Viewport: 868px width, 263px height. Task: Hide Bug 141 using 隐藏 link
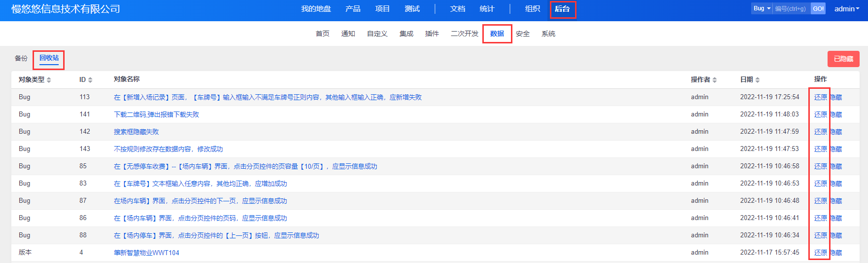point(836,114)
